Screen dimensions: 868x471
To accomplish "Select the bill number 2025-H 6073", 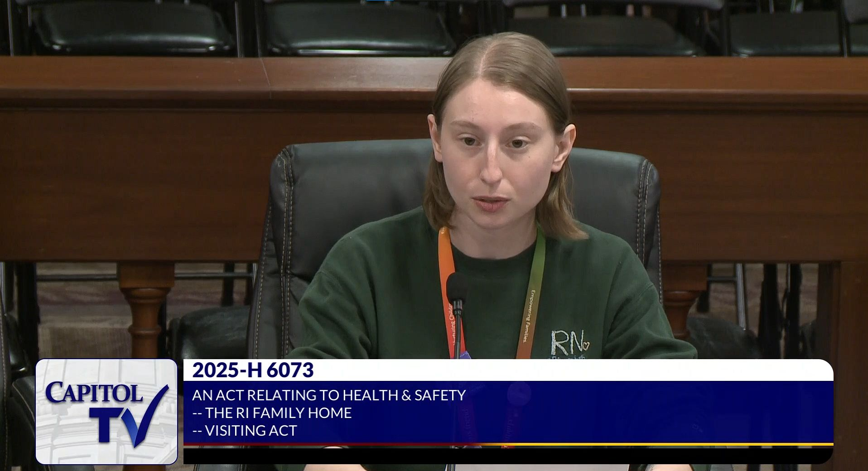I will pos(253,370).
